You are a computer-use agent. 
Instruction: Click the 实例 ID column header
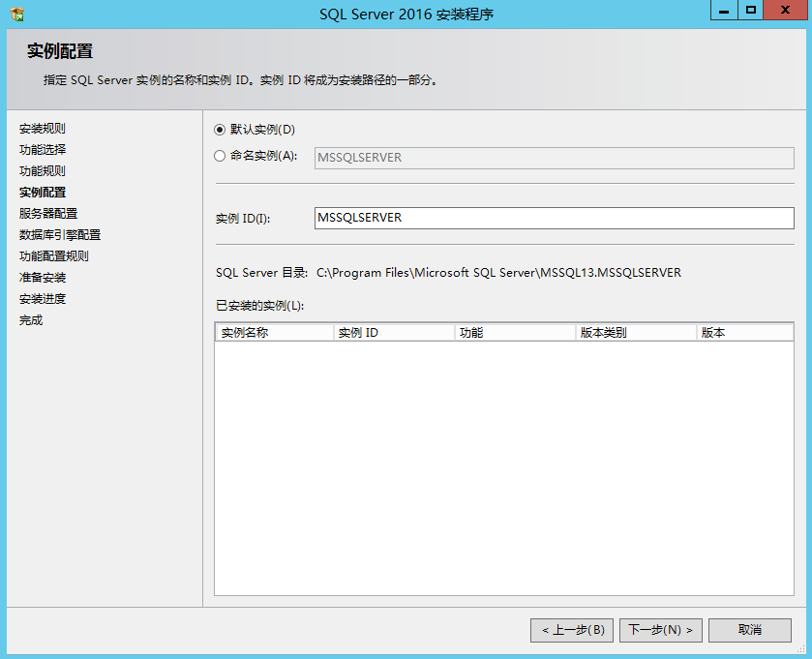(395, 332)
